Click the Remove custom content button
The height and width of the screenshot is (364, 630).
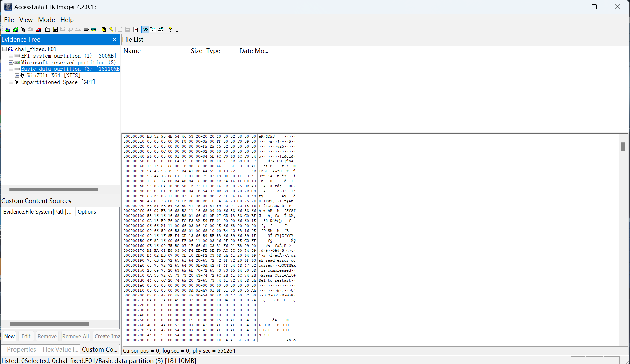pos(47,336)
